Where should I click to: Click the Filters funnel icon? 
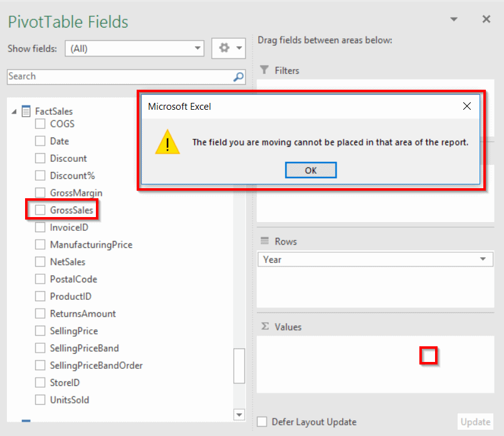265,70
